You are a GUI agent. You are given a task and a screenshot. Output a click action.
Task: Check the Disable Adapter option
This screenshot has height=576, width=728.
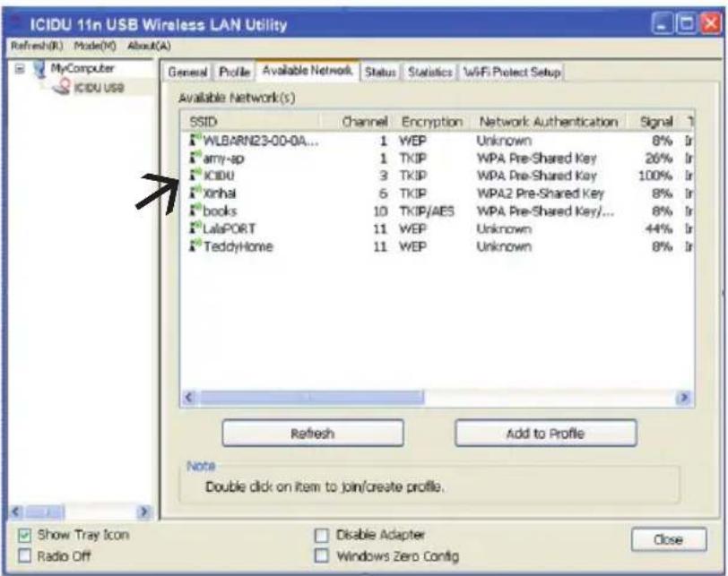coord(321,535)
